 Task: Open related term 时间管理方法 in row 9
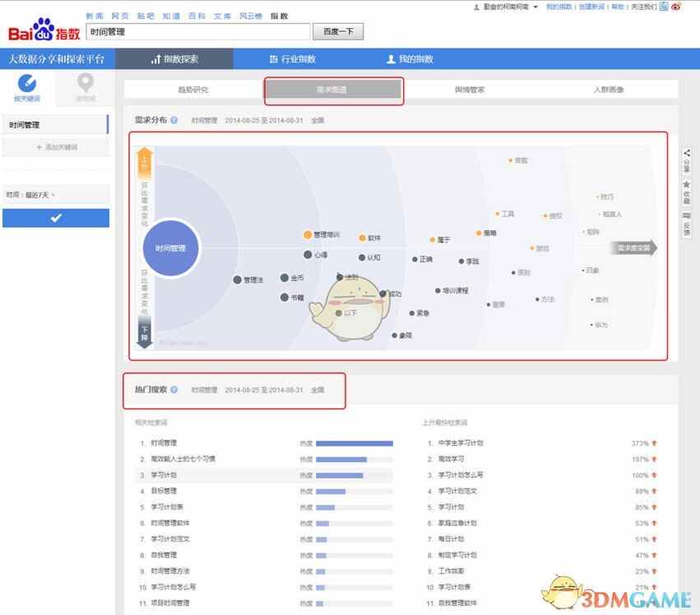click(x=170, y=571)
